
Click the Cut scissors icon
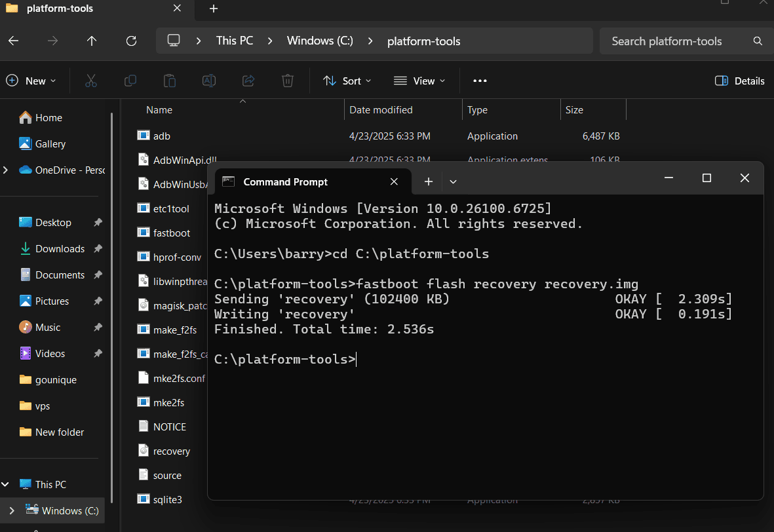click(91, 81)
